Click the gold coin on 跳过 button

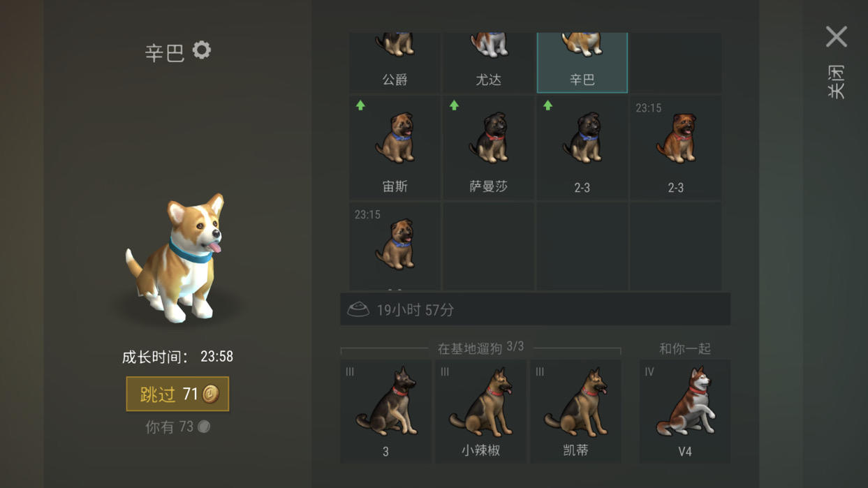tap(211, 394)
